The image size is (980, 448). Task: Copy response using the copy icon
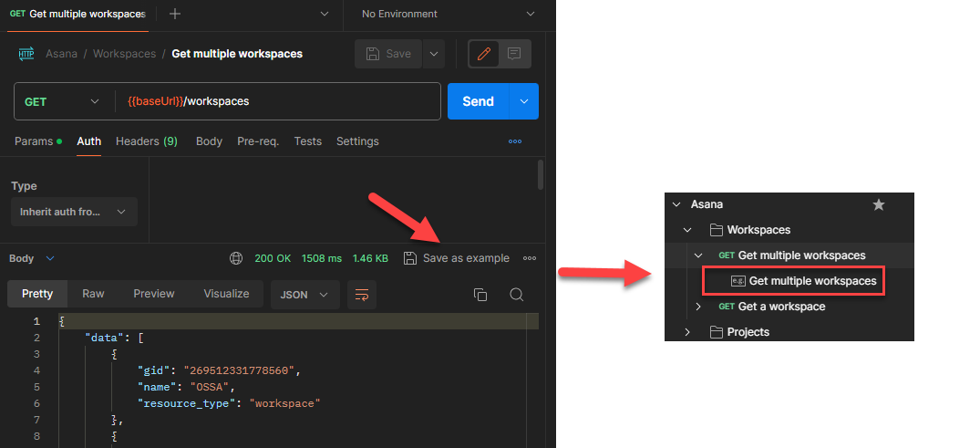pyautogui.click(x=480, y=294)
